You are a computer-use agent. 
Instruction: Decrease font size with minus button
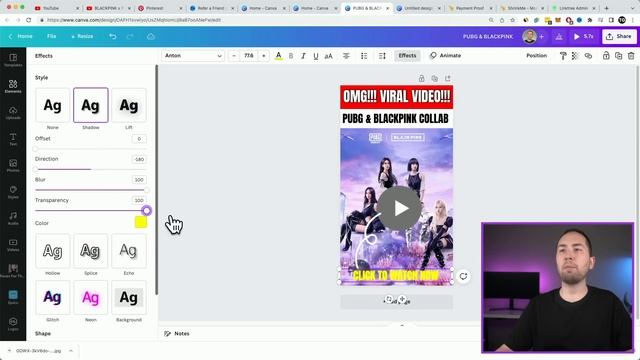[x=234, y=56]
